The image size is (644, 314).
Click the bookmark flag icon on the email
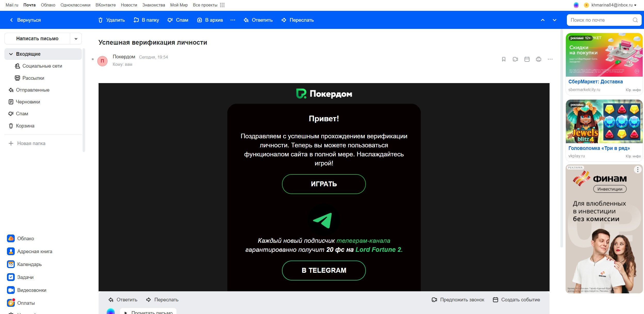point(503,59)
